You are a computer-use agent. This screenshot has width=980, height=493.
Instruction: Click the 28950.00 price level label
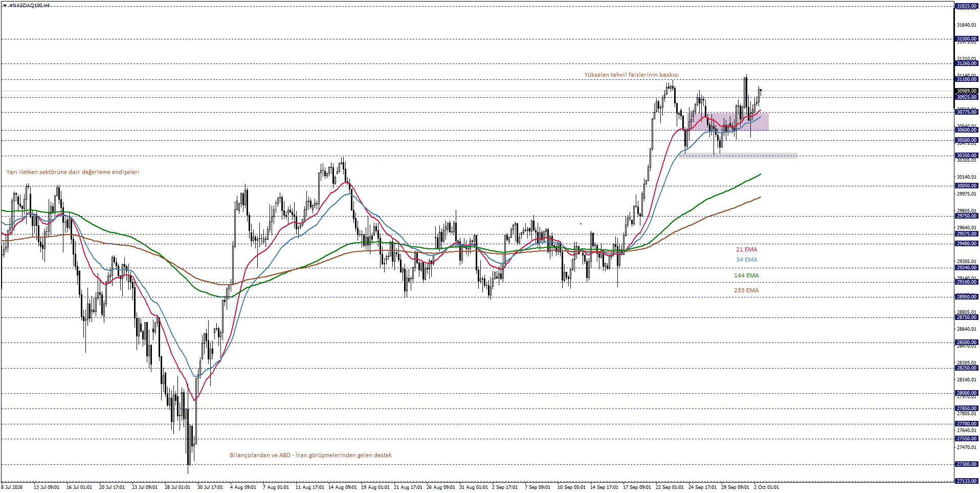pos(967,297)
